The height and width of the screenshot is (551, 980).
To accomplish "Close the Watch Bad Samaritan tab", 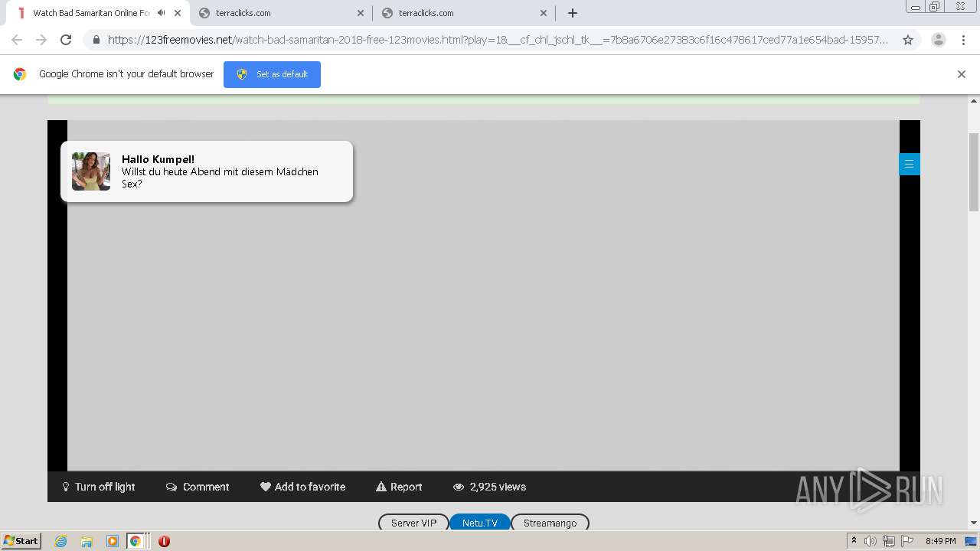I will coord(178,13).
